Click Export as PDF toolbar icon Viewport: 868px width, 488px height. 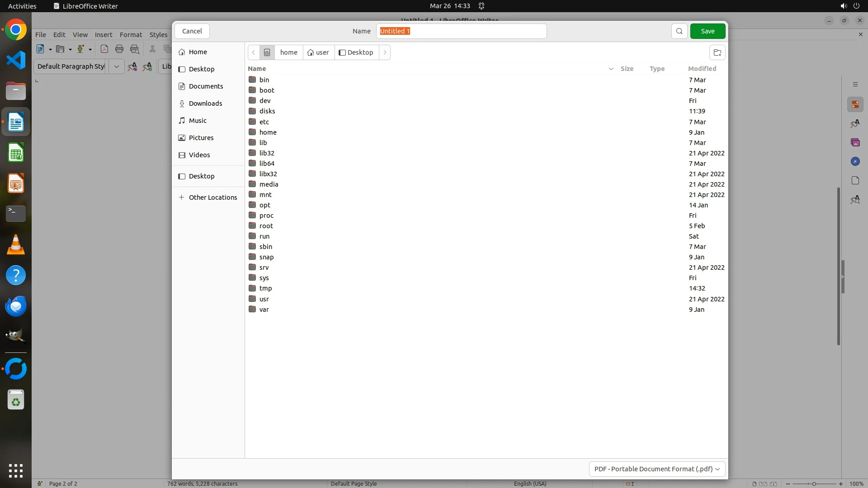click(x=104, y=49)
